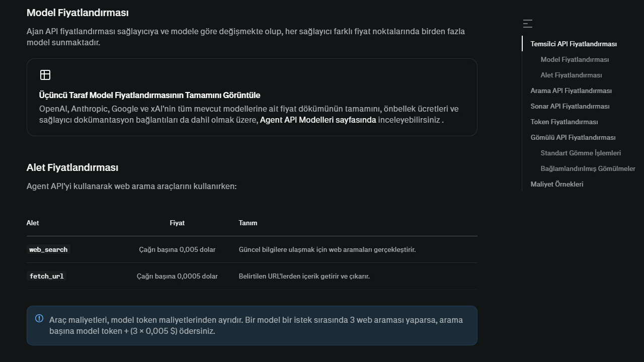Navigate to Maliyet Örnekleri section

point(556,184)
